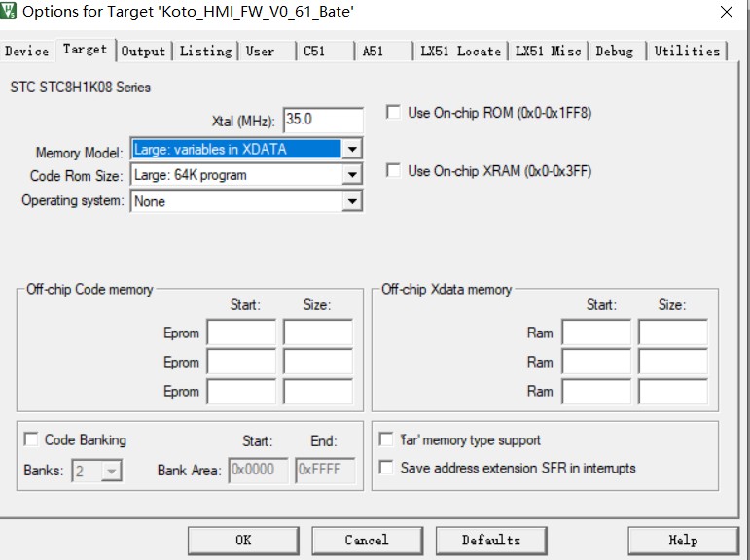Click the Cancel button
This screenshot has width=750, height=560.
(368, 541)
